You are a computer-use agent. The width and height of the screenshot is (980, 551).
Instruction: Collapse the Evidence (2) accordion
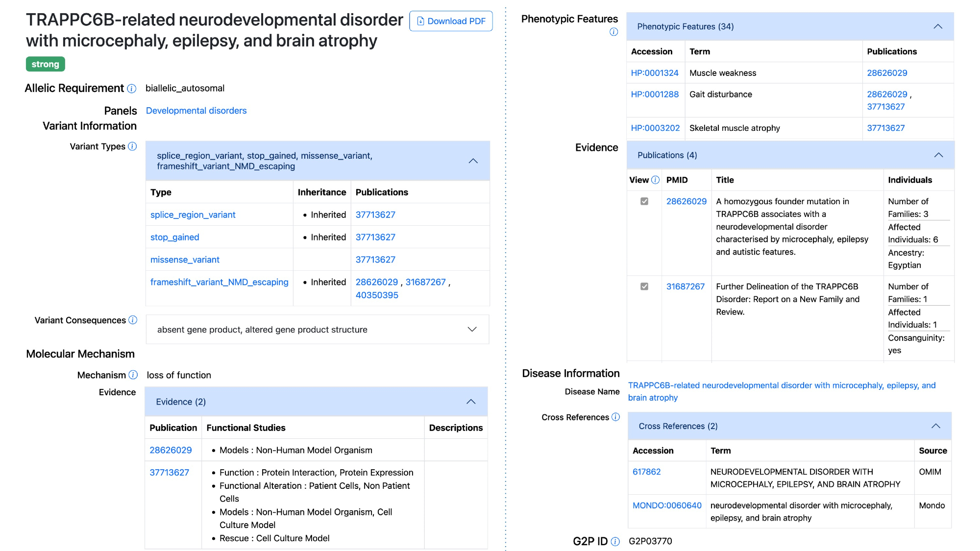tap(471, 402)
